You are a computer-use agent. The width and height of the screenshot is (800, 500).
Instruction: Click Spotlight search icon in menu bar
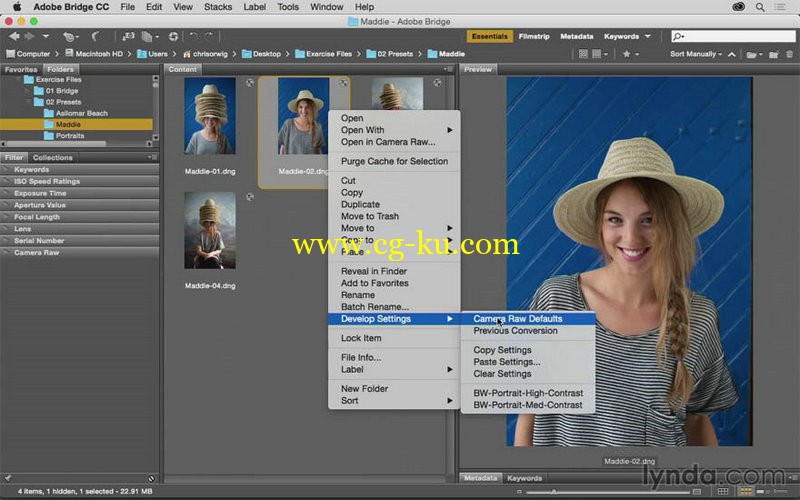760,7
